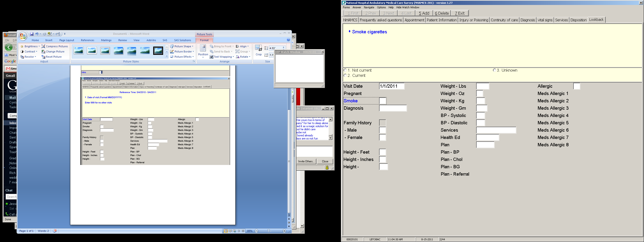
Task: Click the Visit Date input field
Action: (x=392, y=86)
